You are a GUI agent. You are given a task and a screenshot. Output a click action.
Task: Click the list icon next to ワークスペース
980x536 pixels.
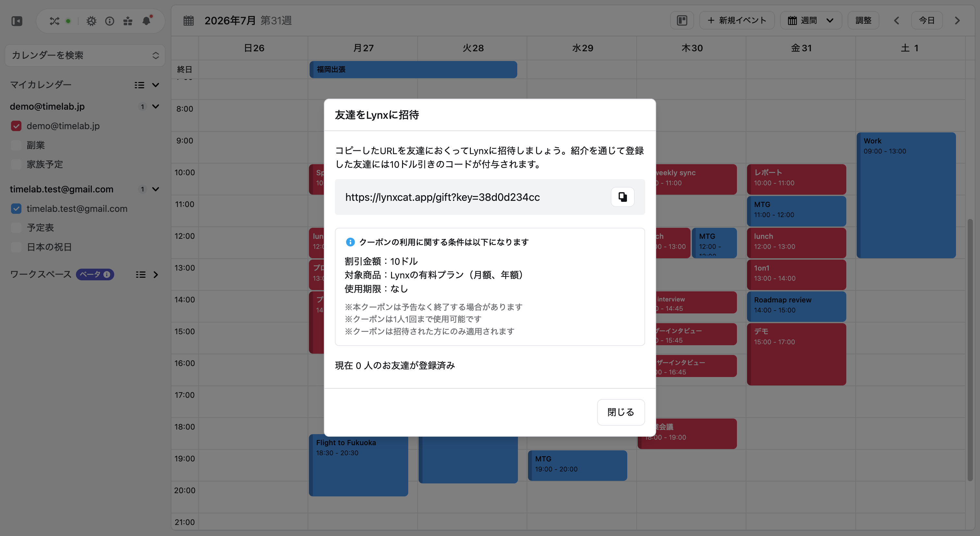[141, 275]
